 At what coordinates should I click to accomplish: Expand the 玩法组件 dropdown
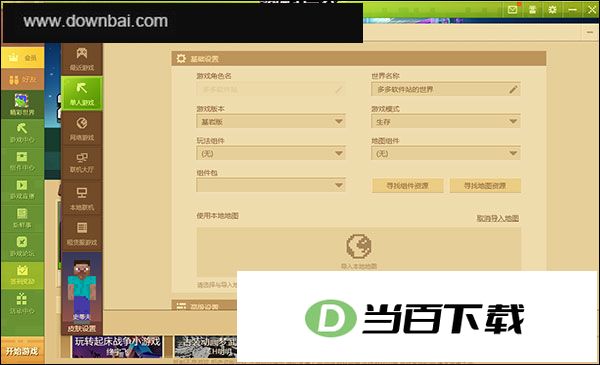tap(271, 153)
